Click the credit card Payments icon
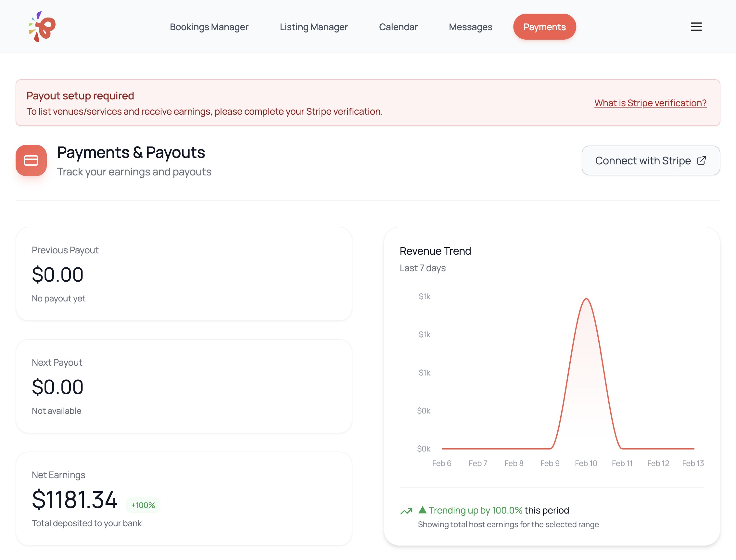Viewport: 736px width, 560px height. click(x=31, y=160)
